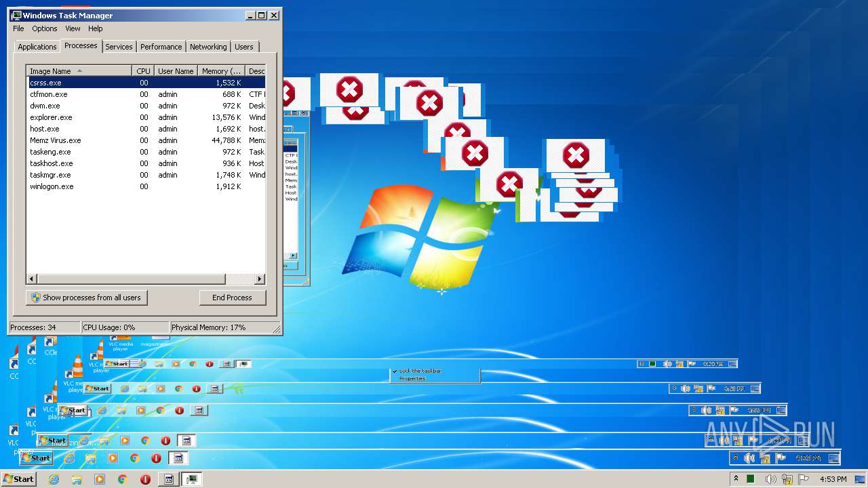The width and height of the screenshot is (868, 488).
Task: Select the csrss.exe process row
Action: pyautogui.click(x=146, y=83)
